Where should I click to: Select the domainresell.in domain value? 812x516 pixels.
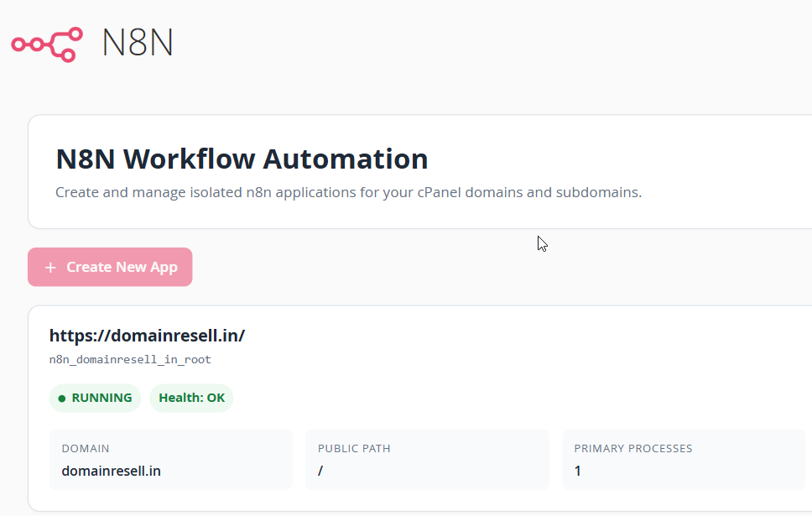coord(112,471)
